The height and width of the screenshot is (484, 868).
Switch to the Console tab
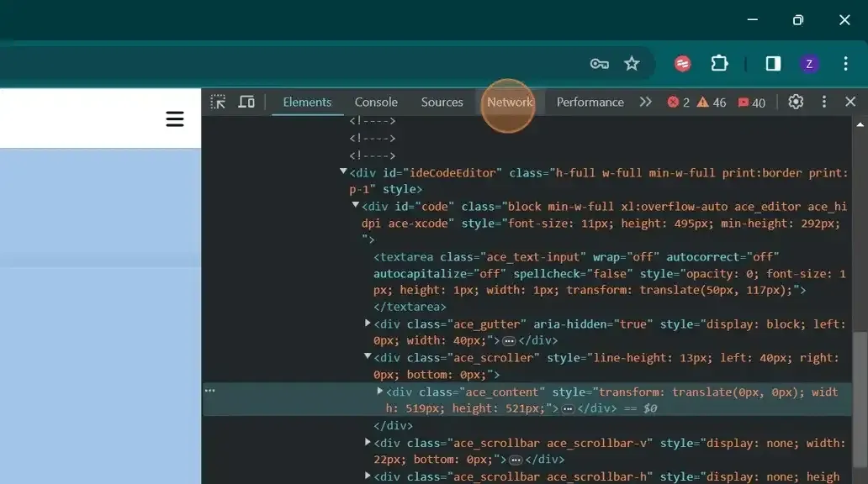(376, 103)
